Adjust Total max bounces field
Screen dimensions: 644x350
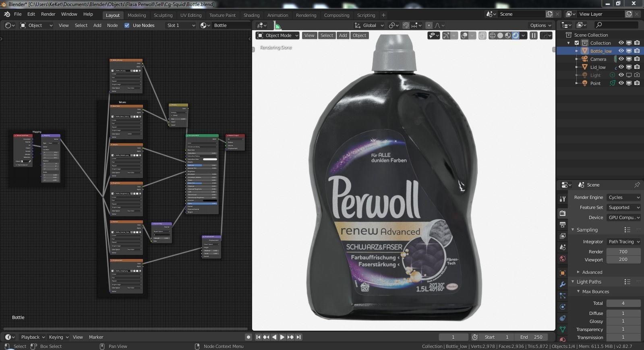(623, 303)
